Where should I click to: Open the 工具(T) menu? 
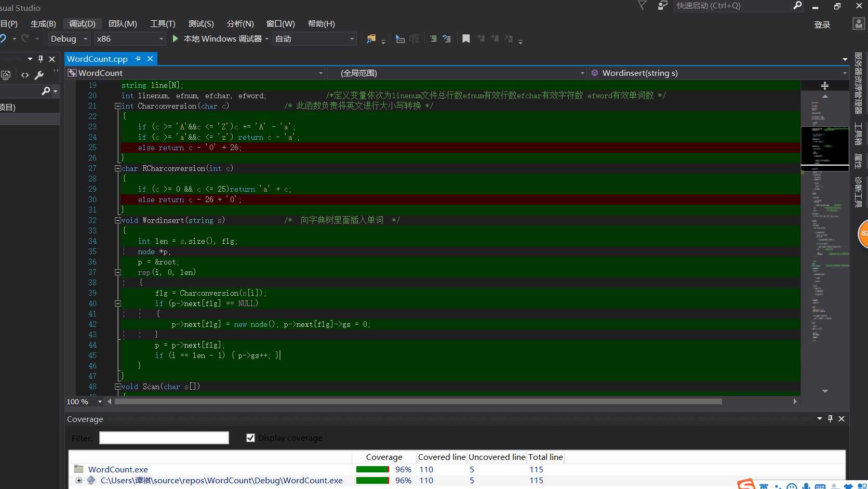click(x=163, y=24)
